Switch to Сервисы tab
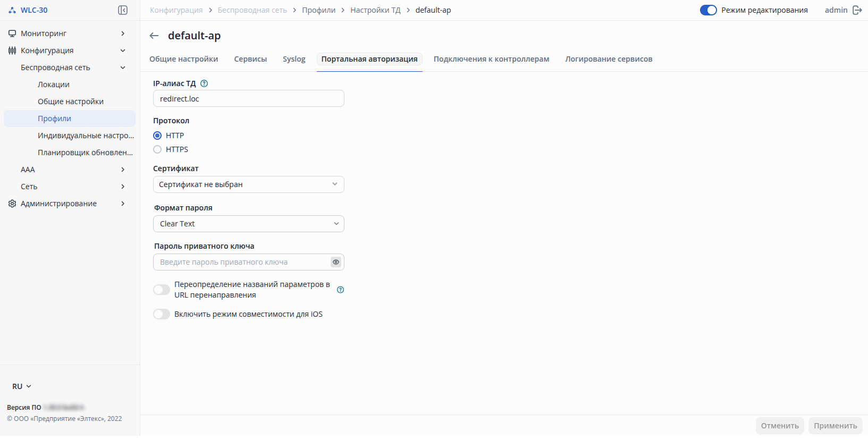The width and height of the screenshot is (868, 439). tap(250, 59)
